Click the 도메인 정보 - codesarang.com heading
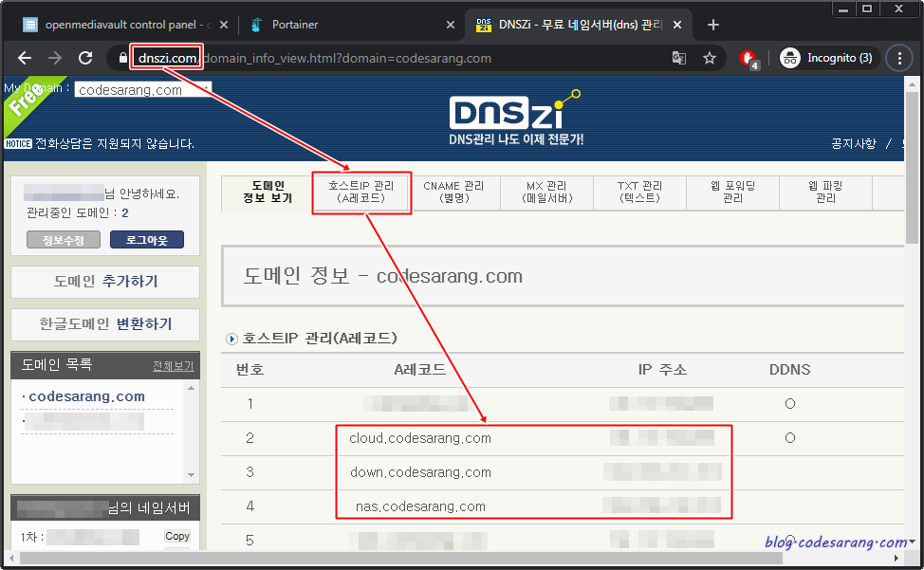This screenshot has width=924, height=570. [x=383, y=276]
